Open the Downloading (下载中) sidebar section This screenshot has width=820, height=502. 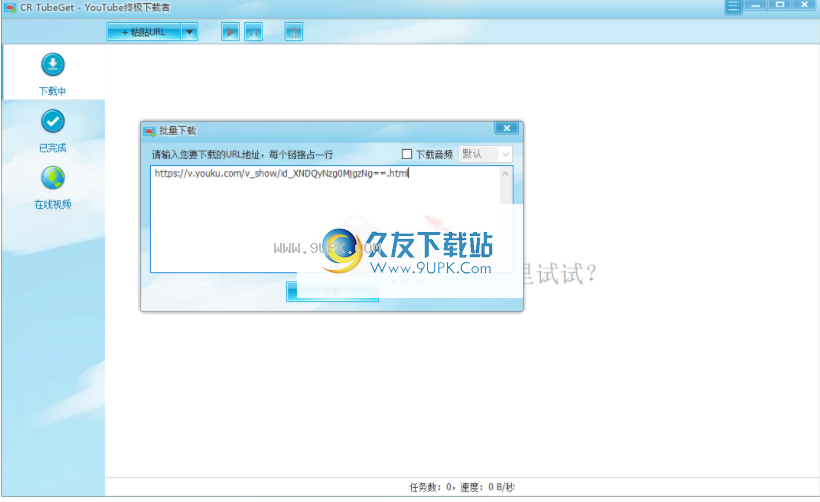coord(53,74)
